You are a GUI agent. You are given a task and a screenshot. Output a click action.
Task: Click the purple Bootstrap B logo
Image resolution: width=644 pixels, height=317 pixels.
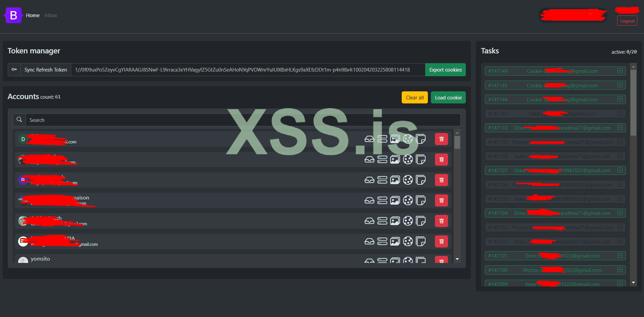point(13,15)
